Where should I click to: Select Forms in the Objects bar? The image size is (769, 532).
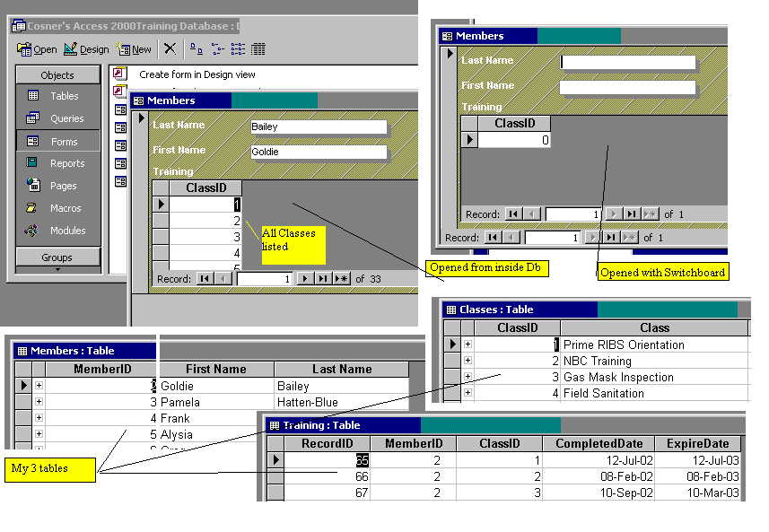tap(57, 141)
